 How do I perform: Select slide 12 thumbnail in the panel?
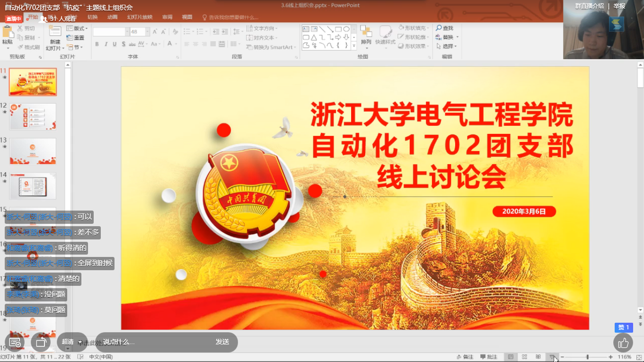coord(33,116)
